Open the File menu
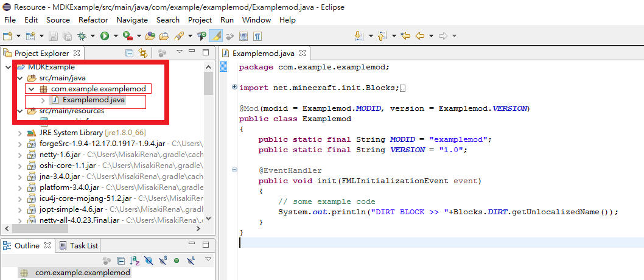This screenshot has width=644, height=280. click(x=10, y=19)
